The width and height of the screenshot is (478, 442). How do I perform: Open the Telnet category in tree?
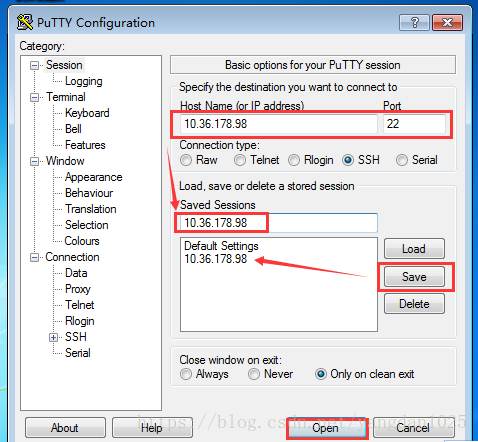80,305
